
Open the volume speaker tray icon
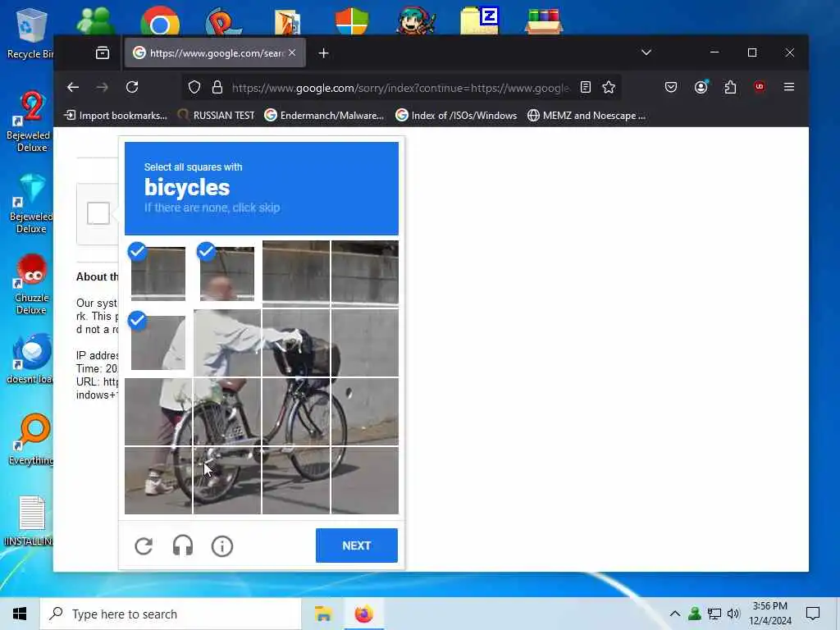click(733, 614)
